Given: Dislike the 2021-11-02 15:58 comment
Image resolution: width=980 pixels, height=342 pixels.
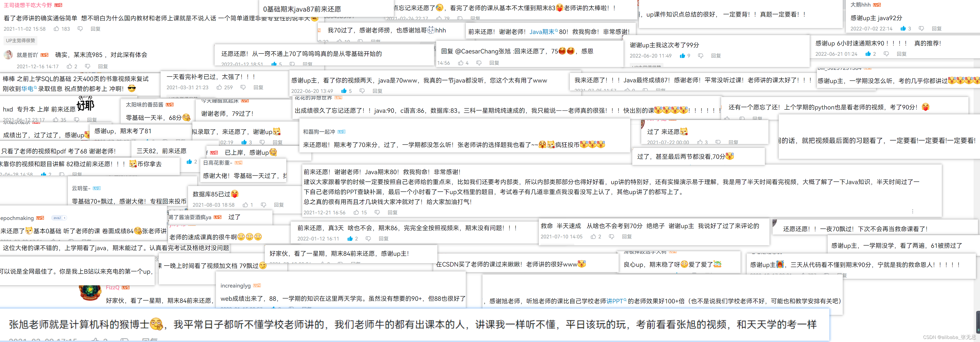Looking at the screenshot, I should tap(80, 29).
